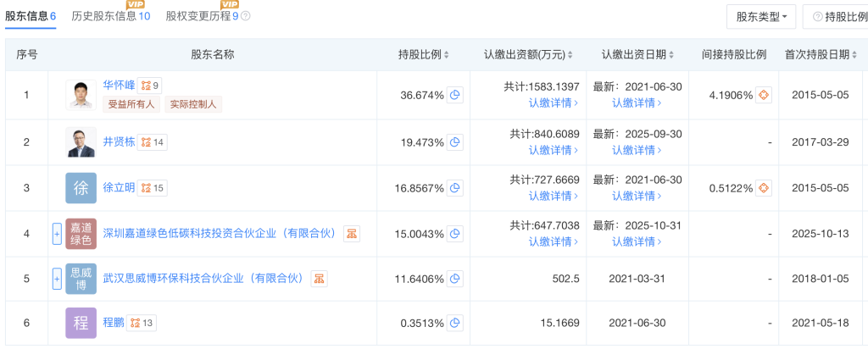Viewport: 868px width, 349px height.
Task: Open relation graph icon next to 华怀峰
Action: 150,85
